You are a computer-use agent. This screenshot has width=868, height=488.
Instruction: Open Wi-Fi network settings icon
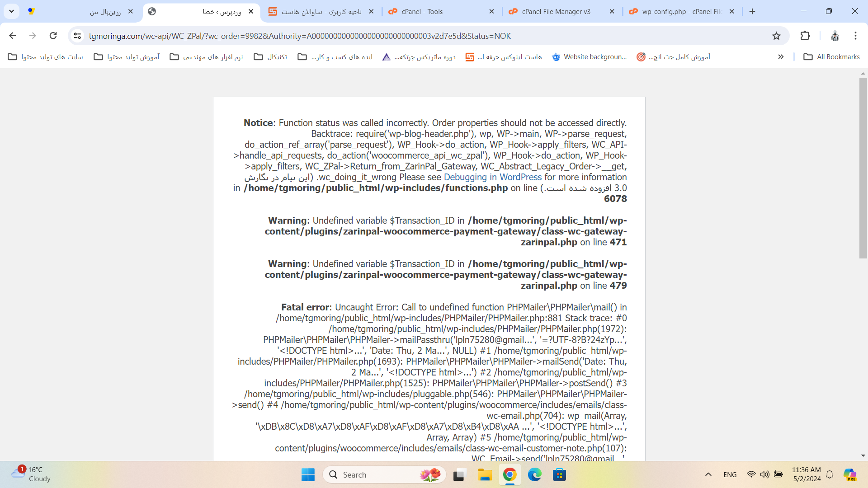(x=751, y=474)
